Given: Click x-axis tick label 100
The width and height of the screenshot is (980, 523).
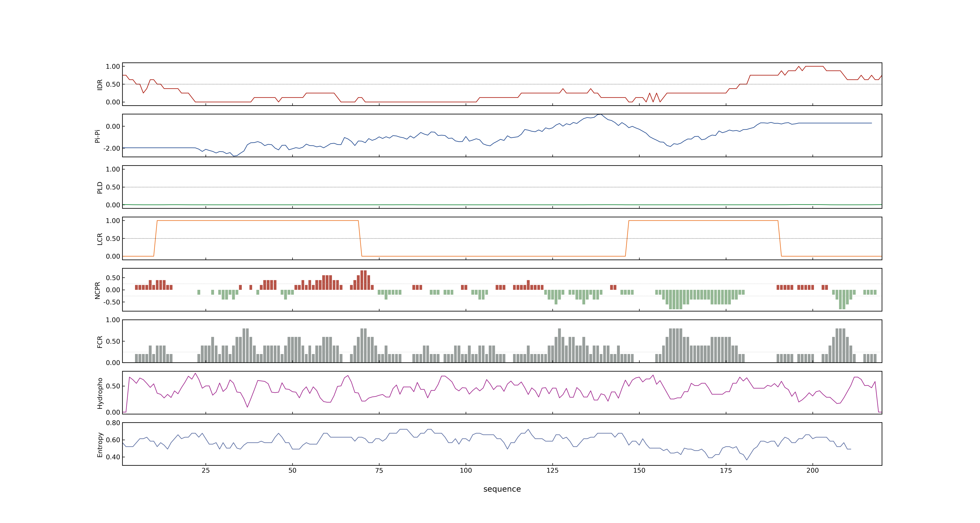Looking at the screenshot, I should 466,470.
